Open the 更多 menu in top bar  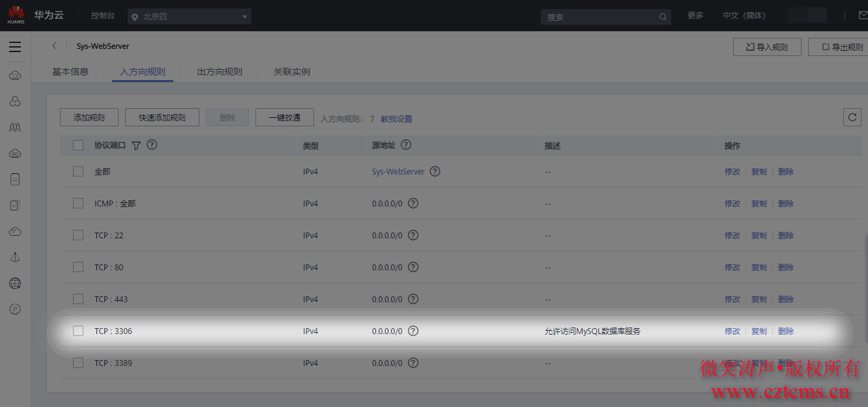[x=695, y=16]
